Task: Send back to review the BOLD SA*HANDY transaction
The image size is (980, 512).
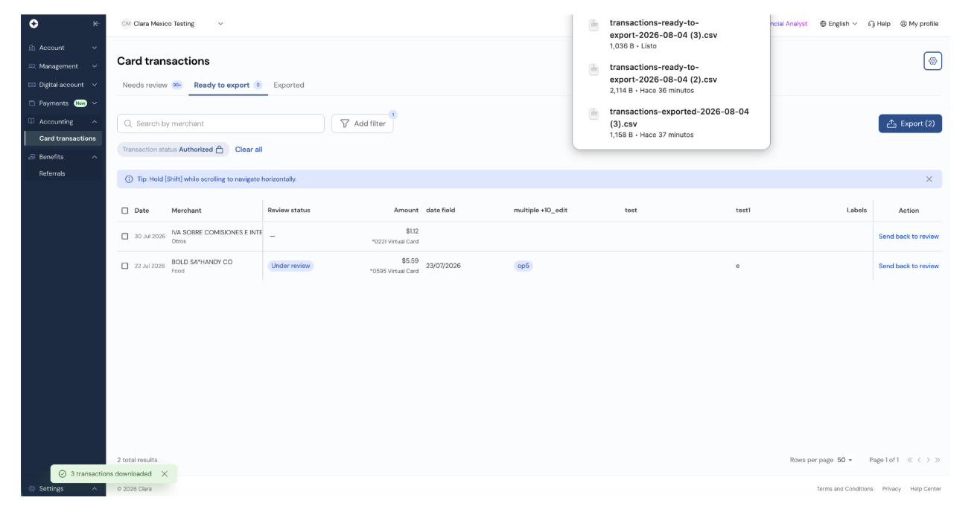Action: pyautogui.click(x=909, y=266)
